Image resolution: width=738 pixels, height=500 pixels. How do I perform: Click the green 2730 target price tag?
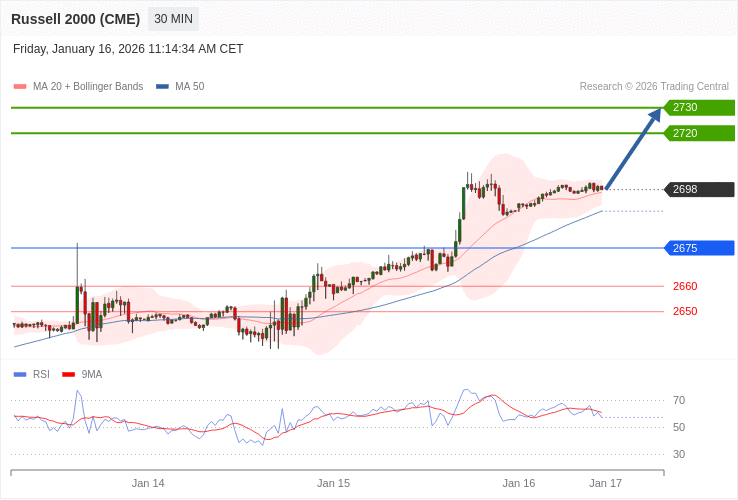[699, 108]
